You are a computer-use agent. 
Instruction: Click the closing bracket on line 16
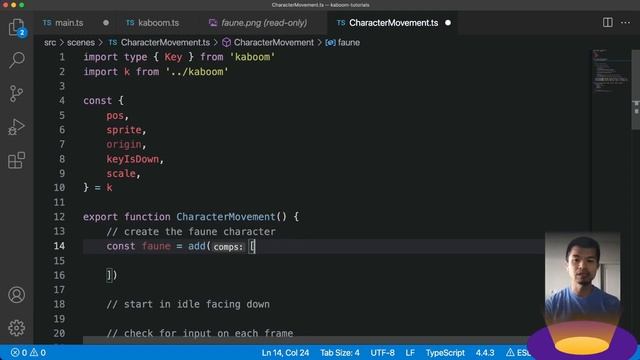pos(109,275)
